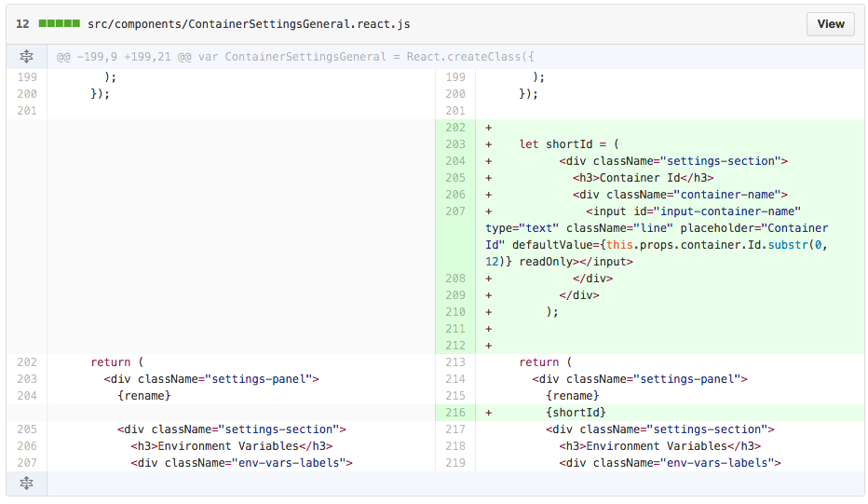Click the @@ -199,9 +199,21 @@ hunk header

(295, 57)
